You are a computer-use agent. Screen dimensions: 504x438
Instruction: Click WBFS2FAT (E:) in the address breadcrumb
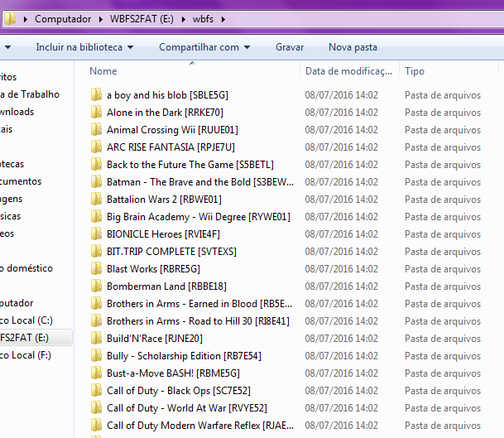click(146, 19)
